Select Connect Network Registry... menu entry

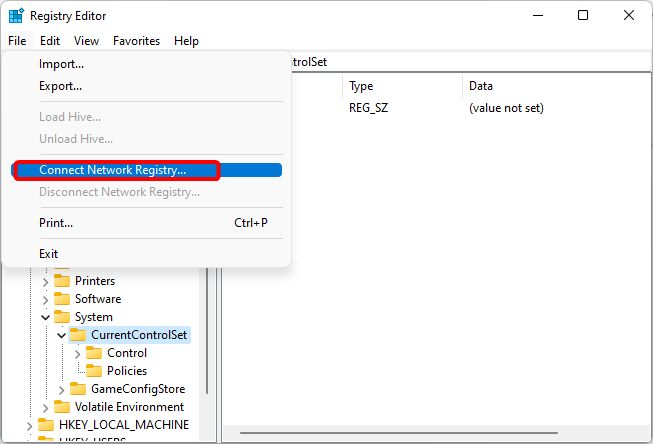[x=147, y=170]
